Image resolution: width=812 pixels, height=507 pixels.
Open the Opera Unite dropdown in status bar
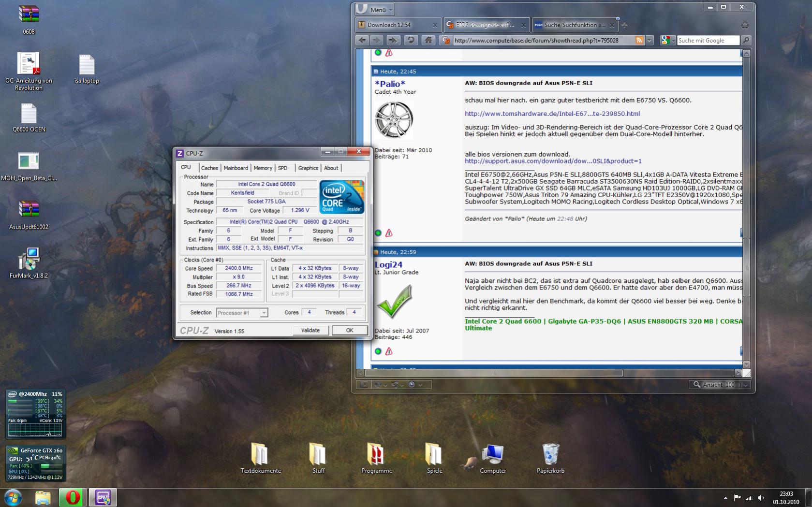398,385
